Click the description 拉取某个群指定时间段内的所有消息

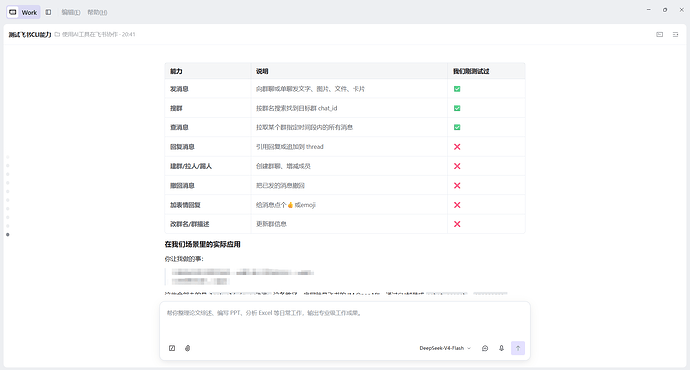point(305,127)
